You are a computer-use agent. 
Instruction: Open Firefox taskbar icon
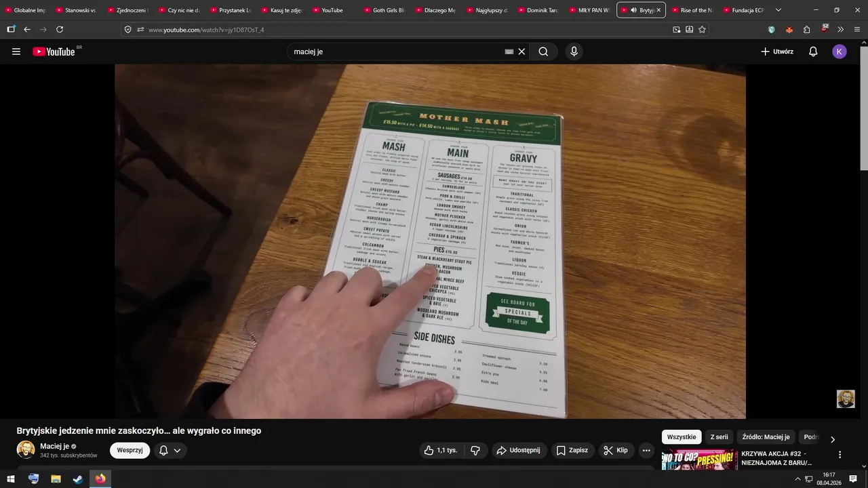[x=100, y=479]
